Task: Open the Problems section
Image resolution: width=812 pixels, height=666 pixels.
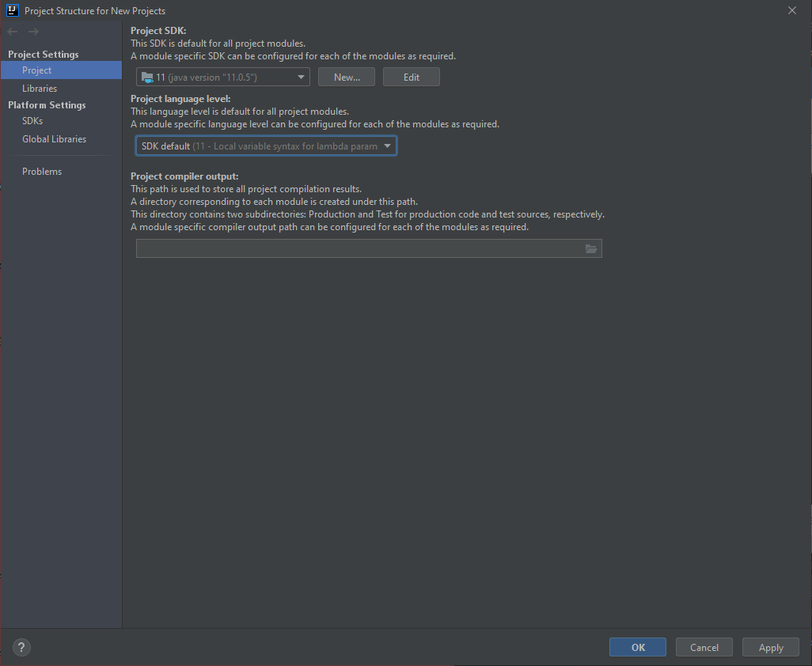Action: (42, 172)
